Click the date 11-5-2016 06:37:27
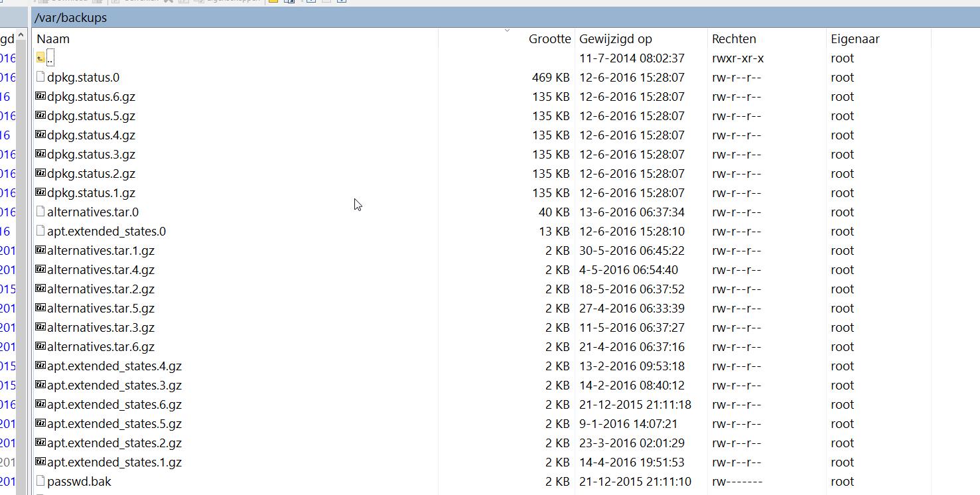Image resolution: width=980 pixels, height=495 pixels. pyautogui.click(x=632, y=327)
